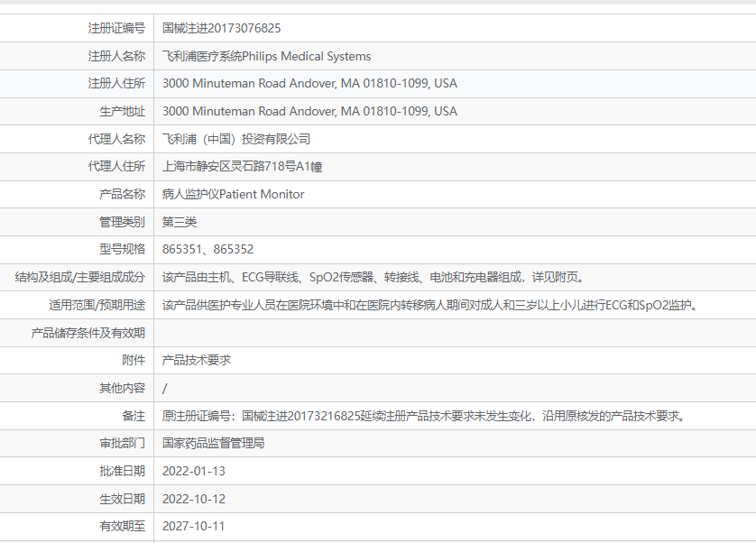The width and height of the screenshot is (756, 543).
Task: Click the 产品名称 label
Action: pos(122,194)
